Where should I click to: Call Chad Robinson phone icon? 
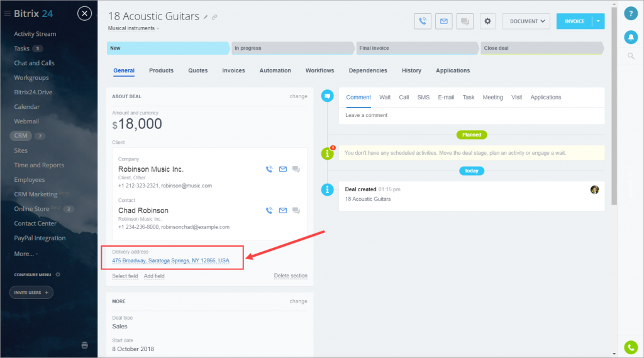point(269,210)
